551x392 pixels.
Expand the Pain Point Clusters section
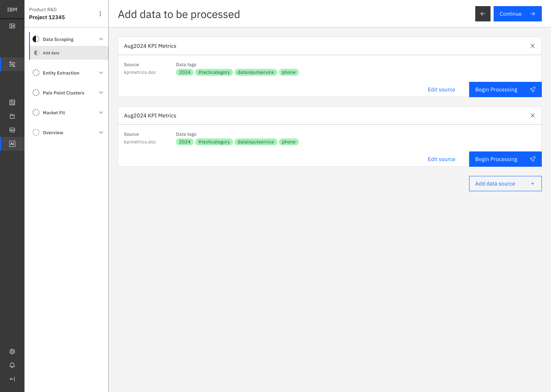[x=101, y=93]
